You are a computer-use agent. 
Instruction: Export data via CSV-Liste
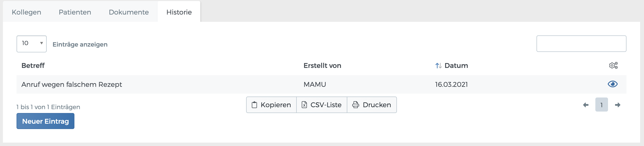tap(322, 105)
